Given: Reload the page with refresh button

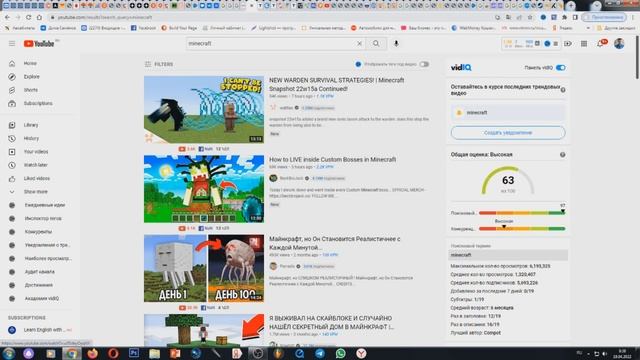Looking at the screenshot, I should pyautogui.click(x=29, y=18).
